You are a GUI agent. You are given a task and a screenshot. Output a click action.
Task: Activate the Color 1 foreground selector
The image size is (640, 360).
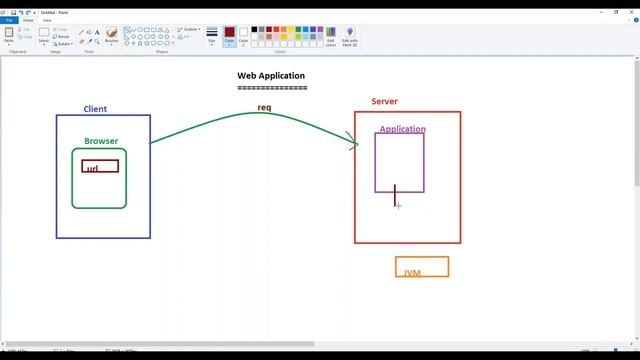point(229,36)
